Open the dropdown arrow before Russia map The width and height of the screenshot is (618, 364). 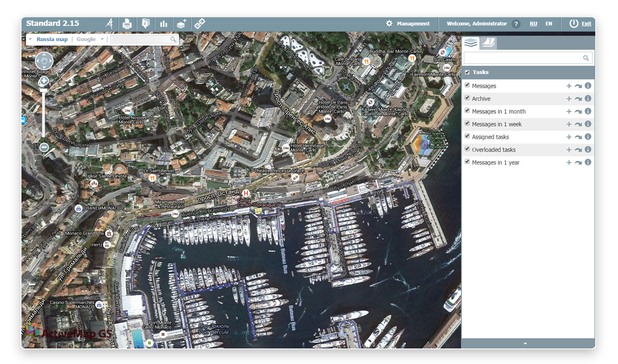30,39
